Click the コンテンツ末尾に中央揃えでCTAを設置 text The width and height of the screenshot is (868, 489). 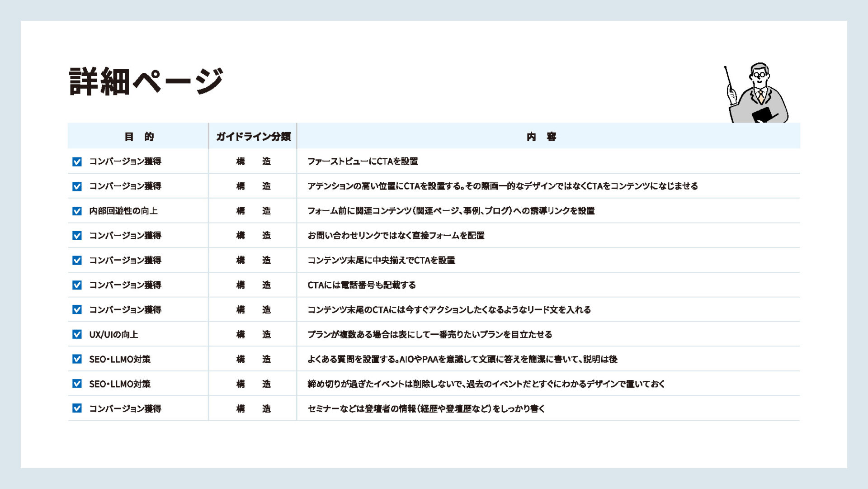tap(381, 260)
